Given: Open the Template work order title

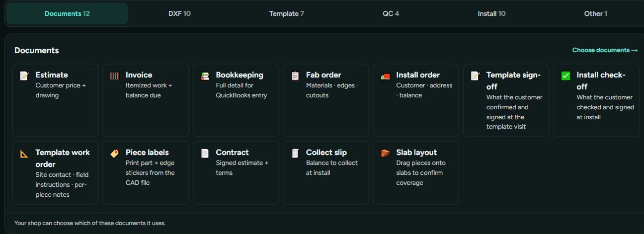Looking at the screenshot, I should click(x=63, y=158).
